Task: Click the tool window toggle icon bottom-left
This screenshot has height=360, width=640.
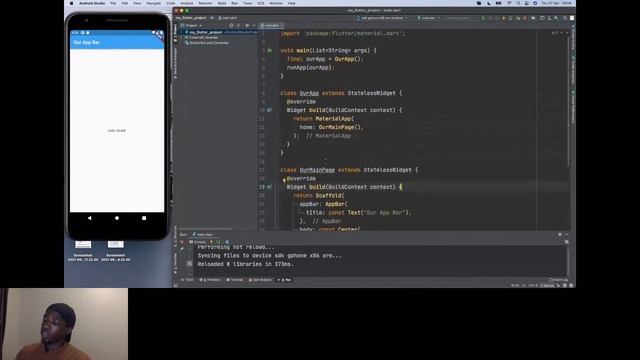Action: click(176, 285)
